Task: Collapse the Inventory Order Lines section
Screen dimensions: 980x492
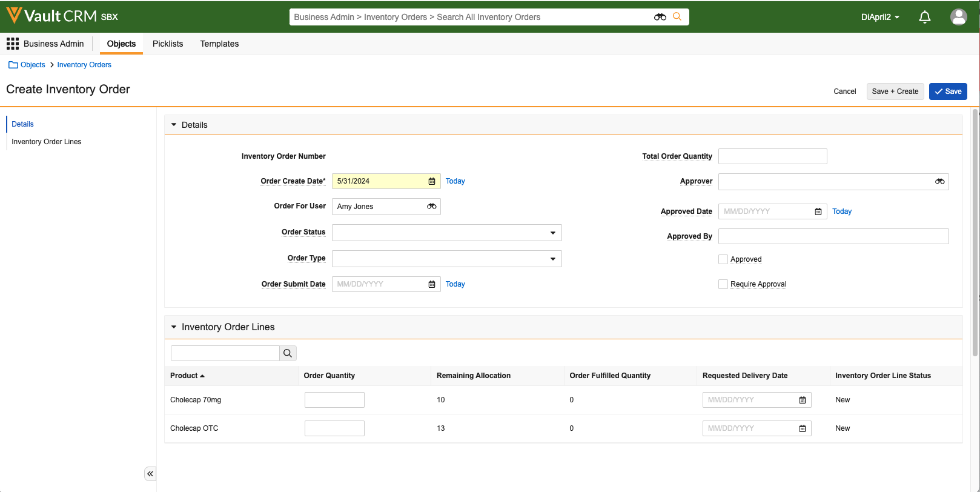Action: 174,327
